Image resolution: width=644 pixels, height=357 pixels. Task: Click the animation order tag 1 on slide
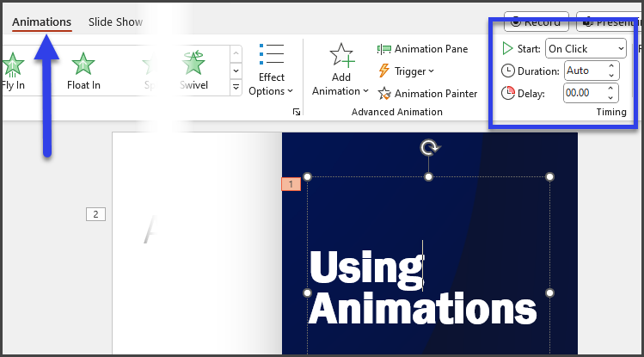coord(291,184)
